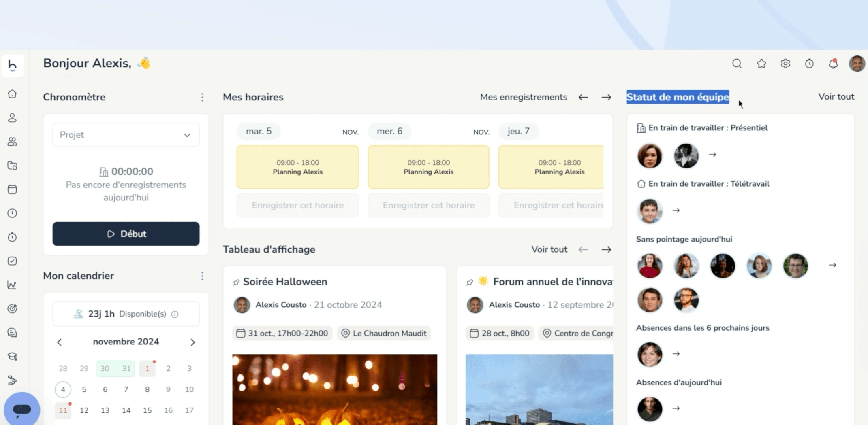The width and height of the screenshot is (868, 425).
Task: Open settings gear icon in header
Action: 785,64
